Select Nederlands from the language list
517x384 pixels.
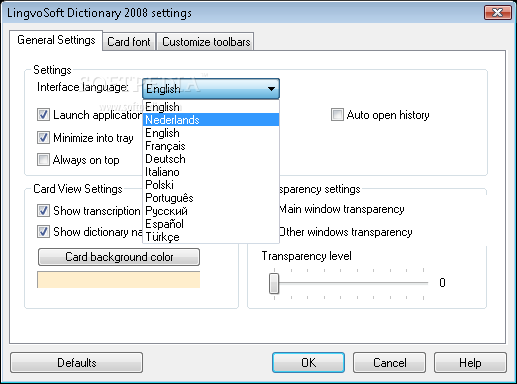[211, 120]
